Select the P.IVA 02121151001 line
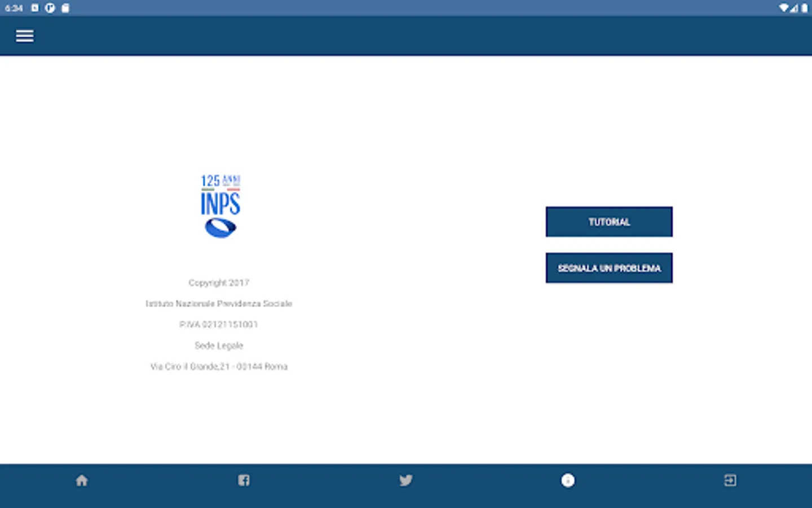Viewport: 812px width, 508px height. coord(219,325)
